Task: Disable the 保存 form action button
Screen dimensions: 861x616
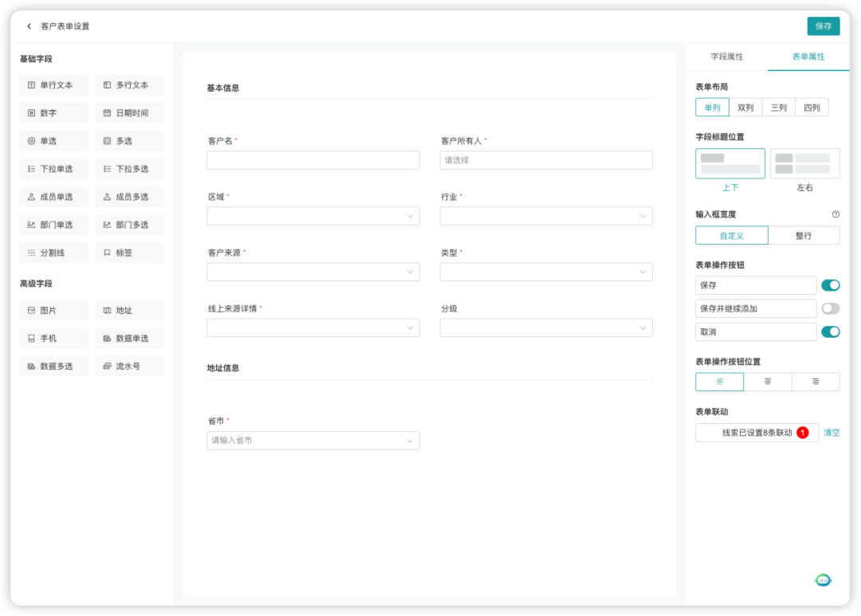Action: (830, 284)
